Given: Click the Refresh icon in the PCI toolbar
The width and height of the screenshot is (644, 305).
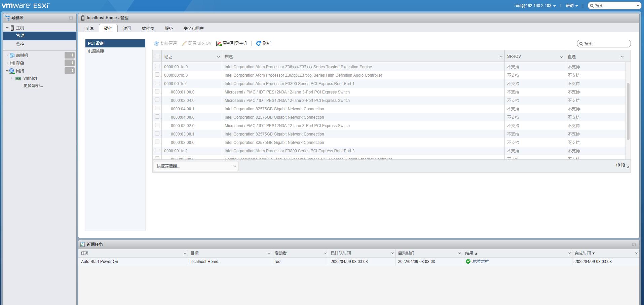Looking at the screenshot, I should pyautogui.click(x=259, y=43).
